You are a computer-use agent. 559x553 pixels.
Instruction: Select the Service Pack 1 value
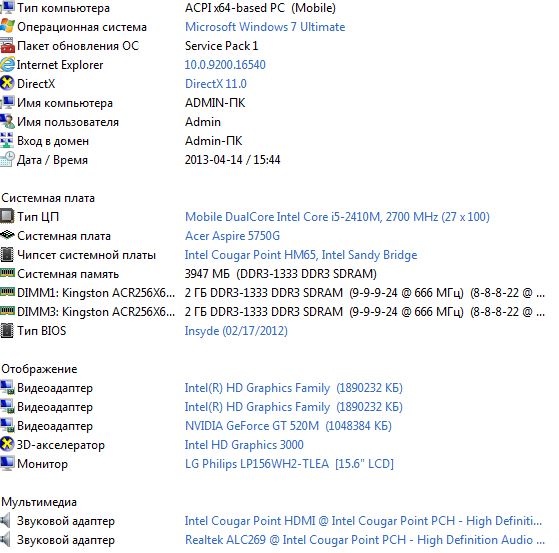[221, 46]
